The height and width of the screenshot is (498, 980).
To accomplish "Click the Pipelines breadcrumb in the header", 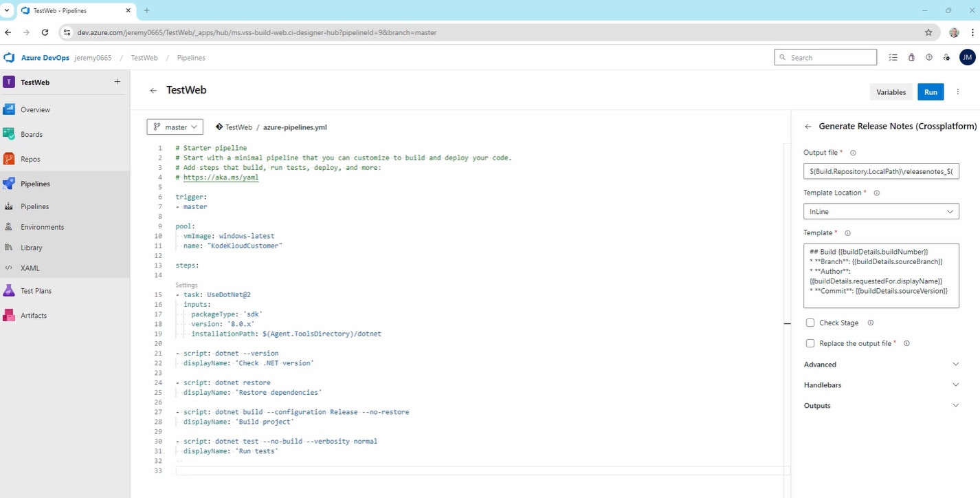I will point(191,58).
